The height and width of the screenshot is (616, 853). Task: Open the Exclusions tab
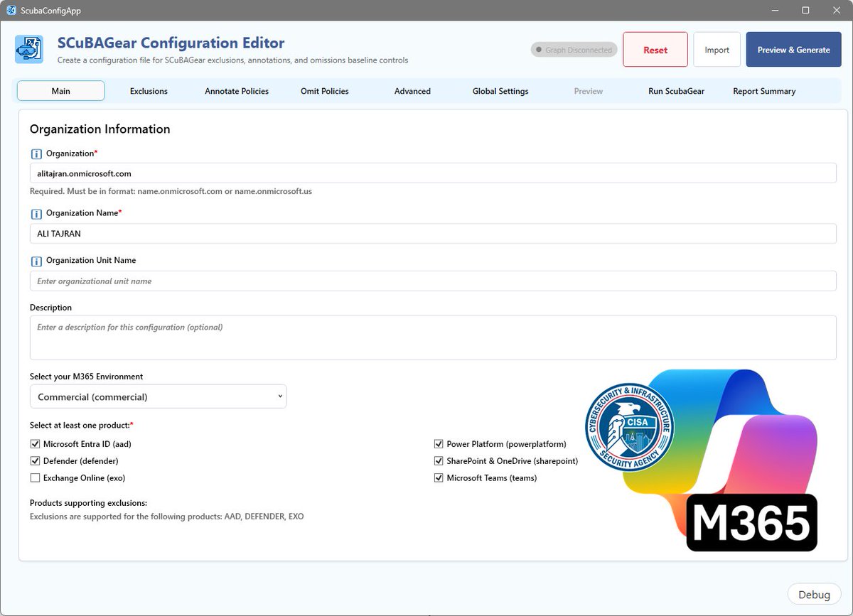tap(149, 91)
